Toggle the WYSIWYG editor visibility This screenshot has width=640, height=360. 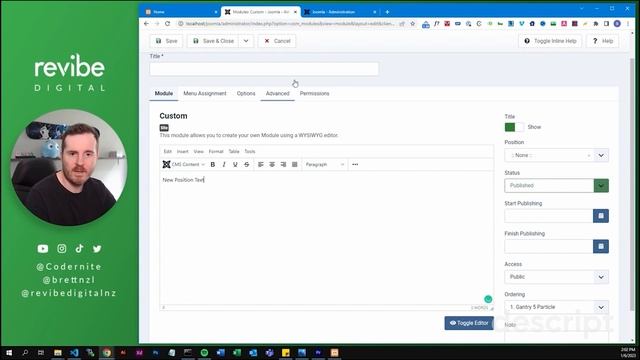469,323
